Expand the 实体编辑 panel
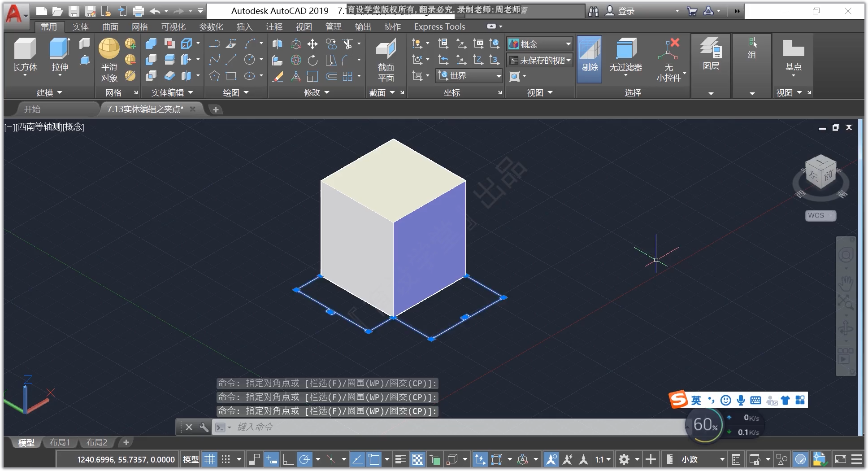The width and height of the screenshot is (868, 471). (172, 93)
